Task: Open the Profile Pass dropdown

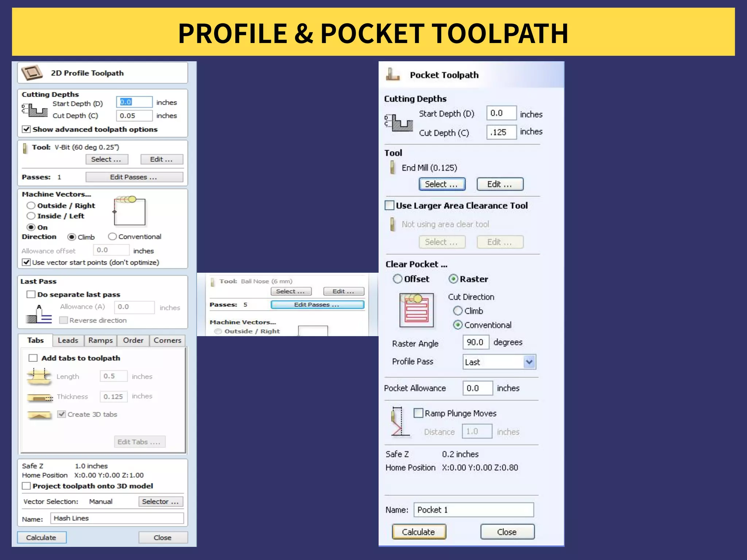Action: click(x=529, y=362)
